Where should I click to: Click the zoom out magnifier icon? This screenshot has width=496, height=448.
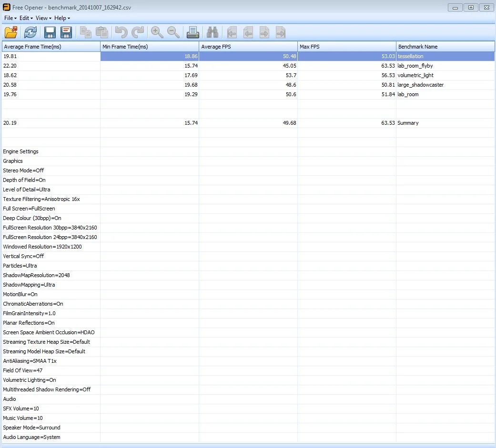[173, 32]
